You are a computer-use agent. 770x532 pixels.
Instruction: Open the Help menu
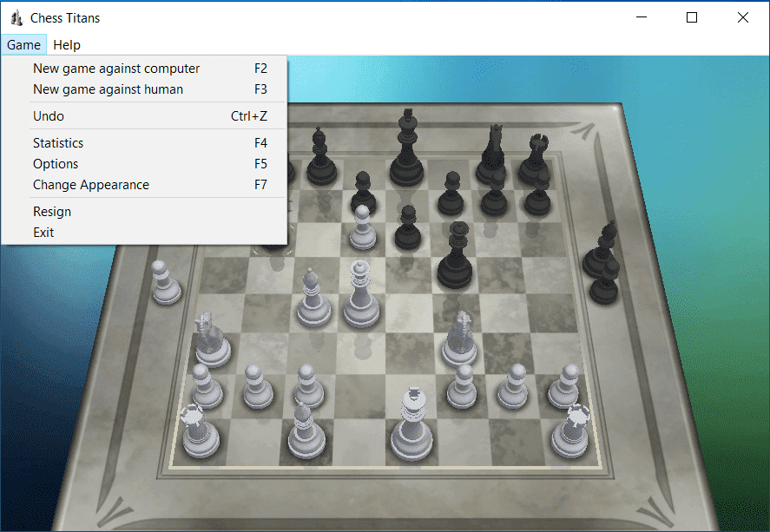coord(67,44)
